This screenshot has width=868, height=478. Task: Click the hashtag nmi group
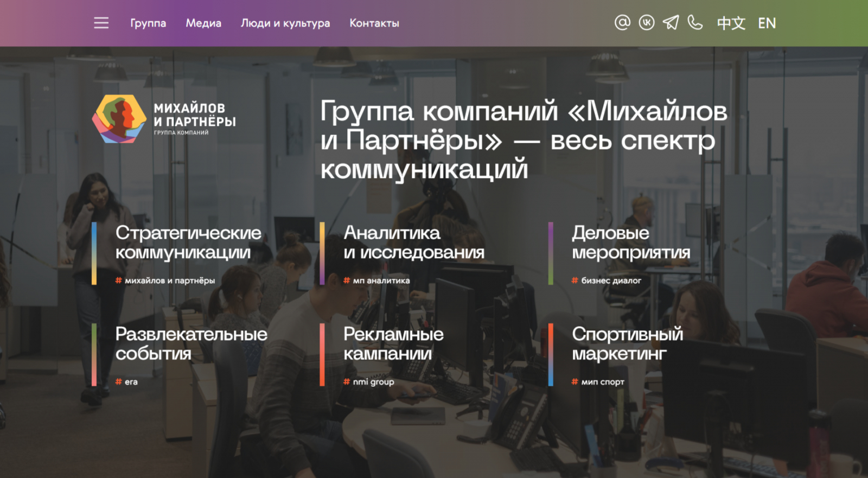click(369, 382)
